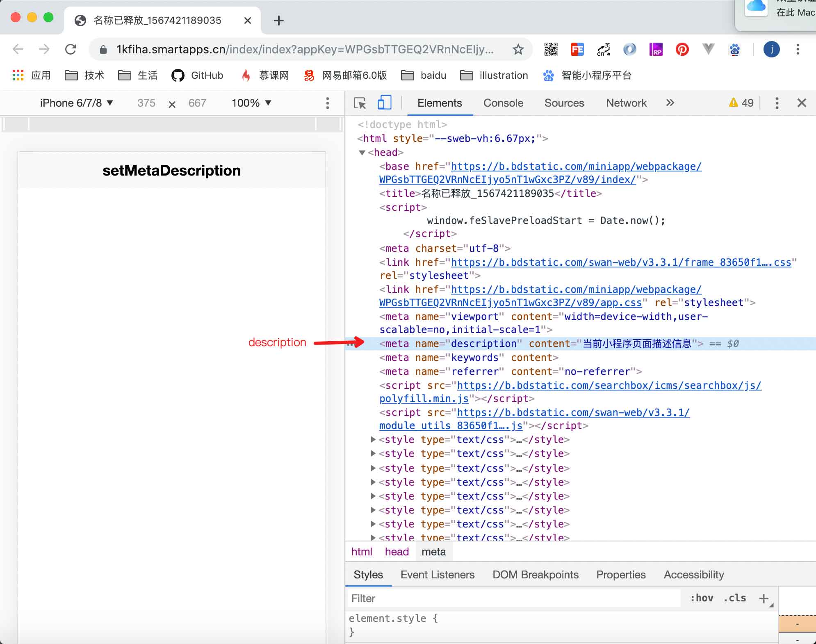Click the reload page icon

pos(71,50)
